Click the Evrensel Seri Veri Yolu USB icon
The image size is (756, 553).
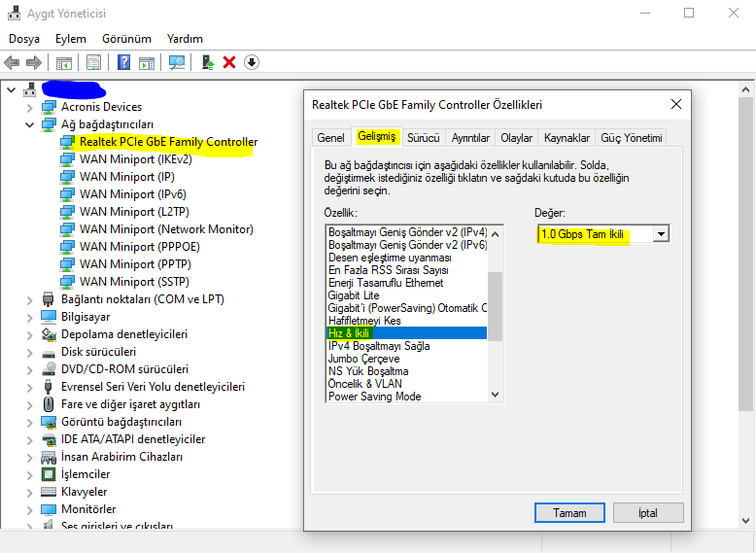point(48,387)
